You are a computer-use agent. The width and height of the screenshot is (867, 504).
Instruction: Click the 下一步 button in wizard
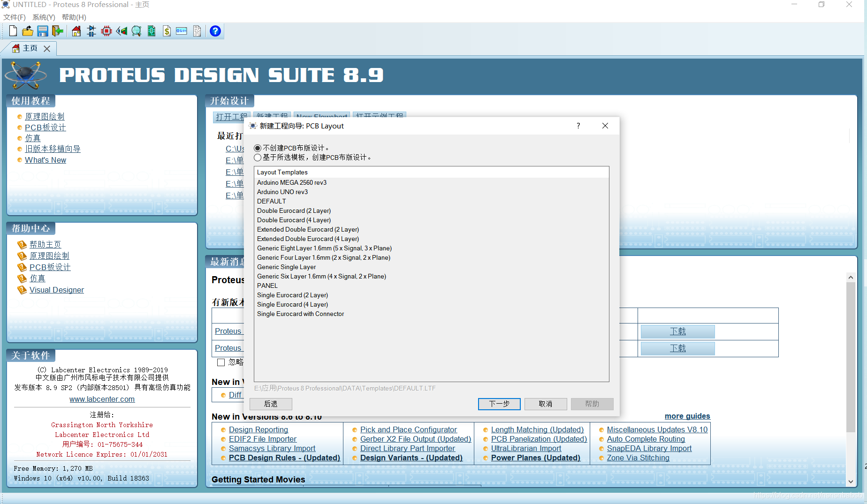tap(499, 404)
